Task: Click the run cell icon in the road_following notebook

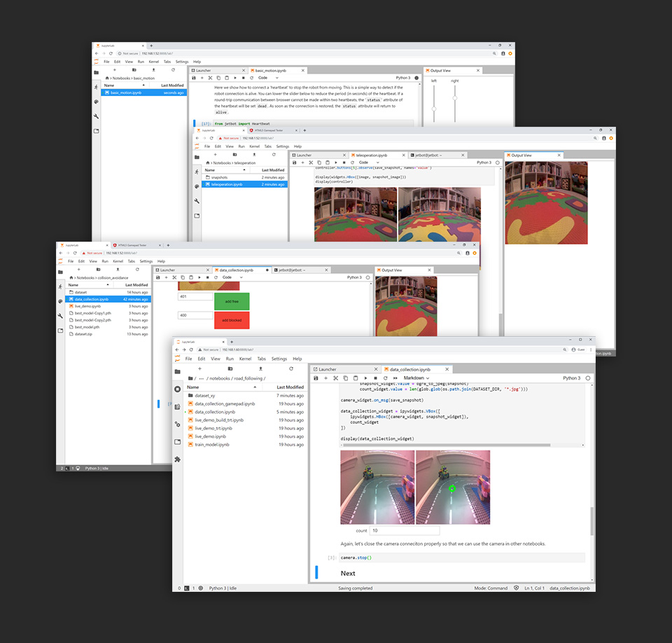Action: [365, 378]
